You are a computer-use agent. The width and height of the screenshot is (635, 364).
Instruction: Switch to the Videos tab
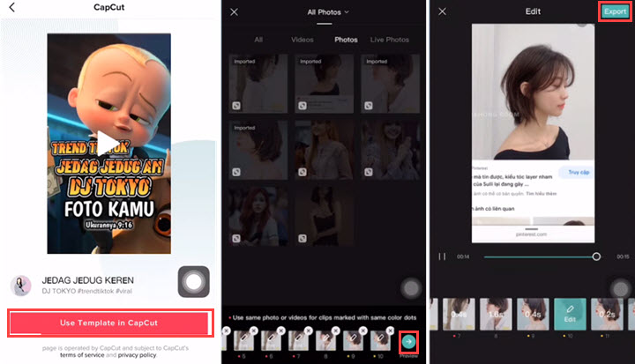(303, 40)
